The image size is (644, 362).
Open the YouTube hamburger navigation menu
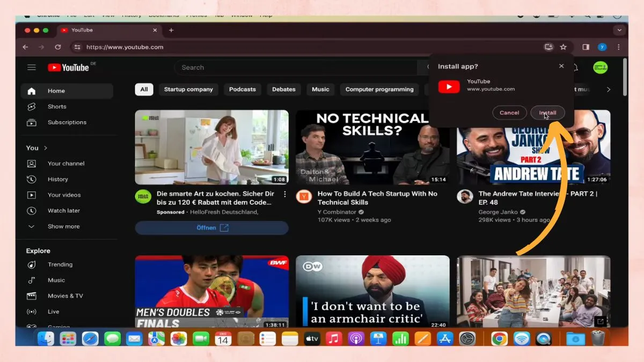pos(32,67)
